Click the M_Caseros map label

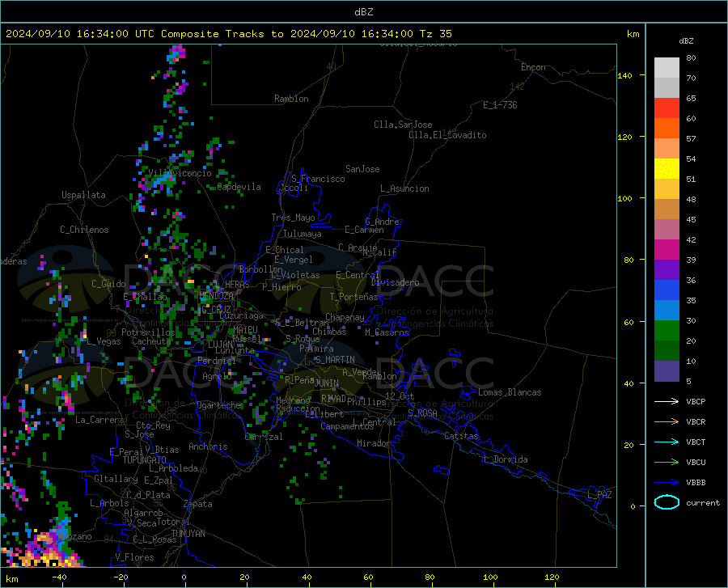387,332
